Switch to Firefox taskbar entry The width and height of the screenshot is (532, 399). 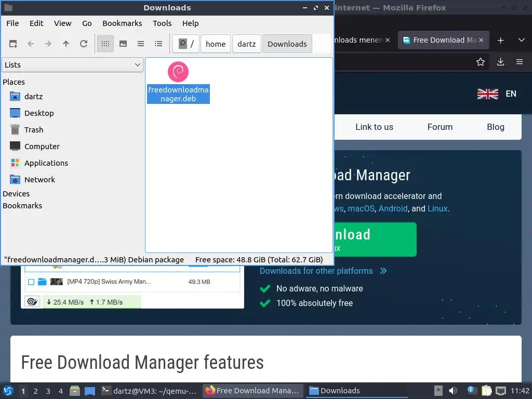252,391
